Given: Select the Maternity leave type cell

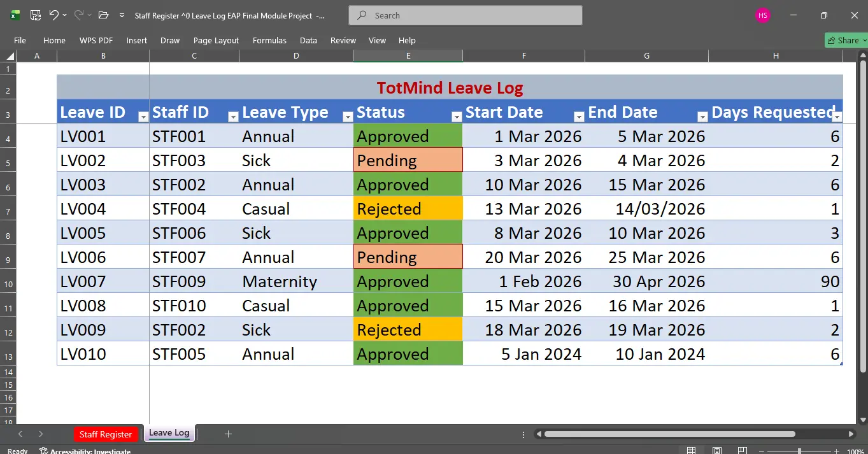Looking at the screenshot, I should (x=296, y=281).
